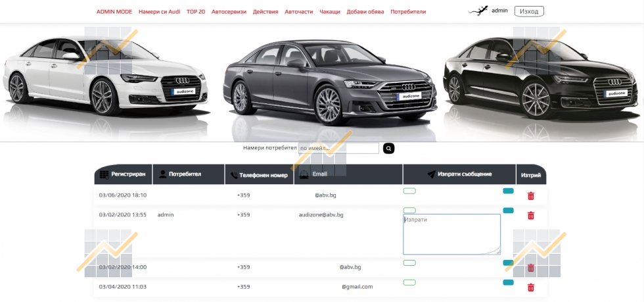Click the Регистриран column header
The image size is (644, 302).
(124, 174)
